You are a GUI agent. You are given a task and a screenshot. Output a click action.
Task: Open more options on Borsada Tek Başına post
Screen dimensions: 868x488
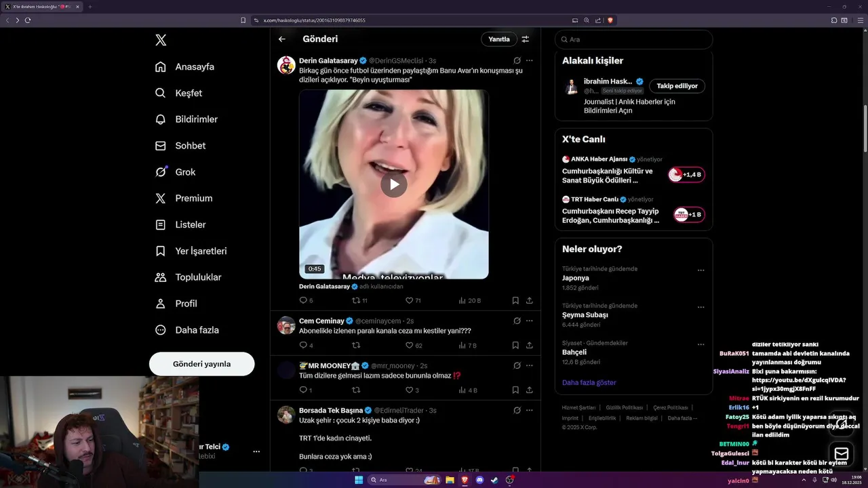pyautogui.click(x=530, y=410)
